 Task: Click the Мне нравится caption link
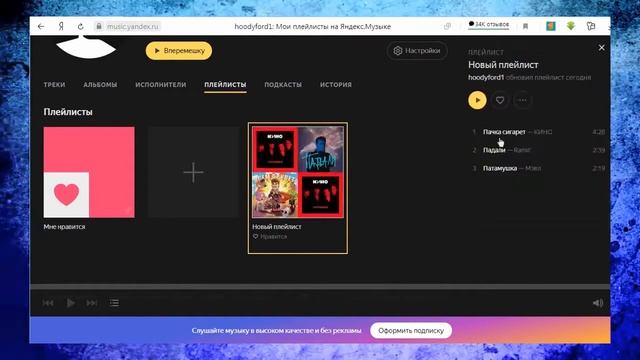coord(64,227)
